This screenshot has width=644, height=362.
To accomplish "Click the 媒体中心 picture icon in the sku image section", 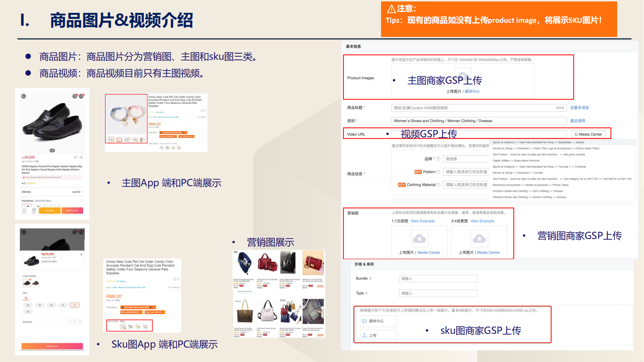I will click(x=364, y=321).
